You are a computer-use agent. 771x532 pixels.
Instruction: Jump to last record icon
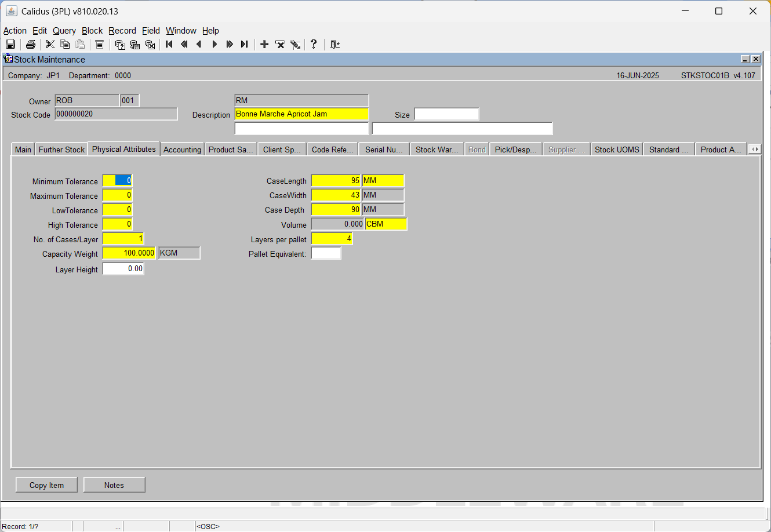245,45
